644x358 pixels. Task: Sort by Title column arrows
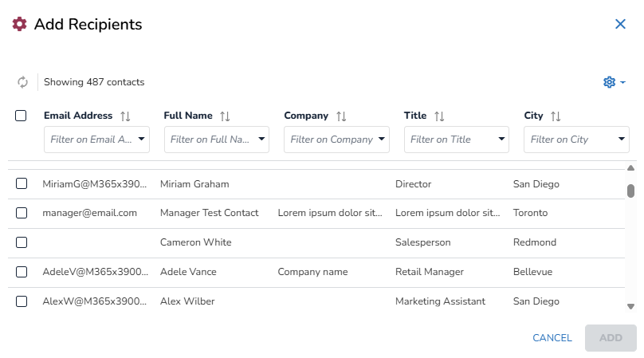click(x=439, y=116)
